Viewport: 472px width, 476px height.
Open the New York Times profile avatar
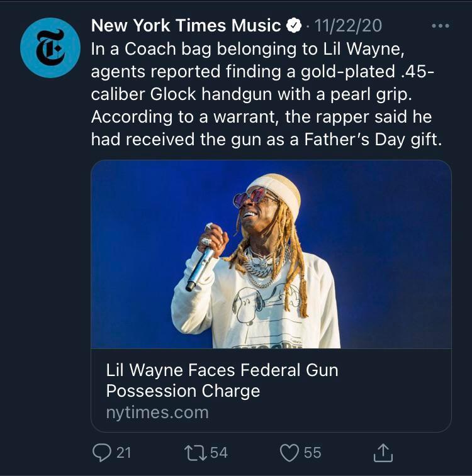tap(50, 48)
